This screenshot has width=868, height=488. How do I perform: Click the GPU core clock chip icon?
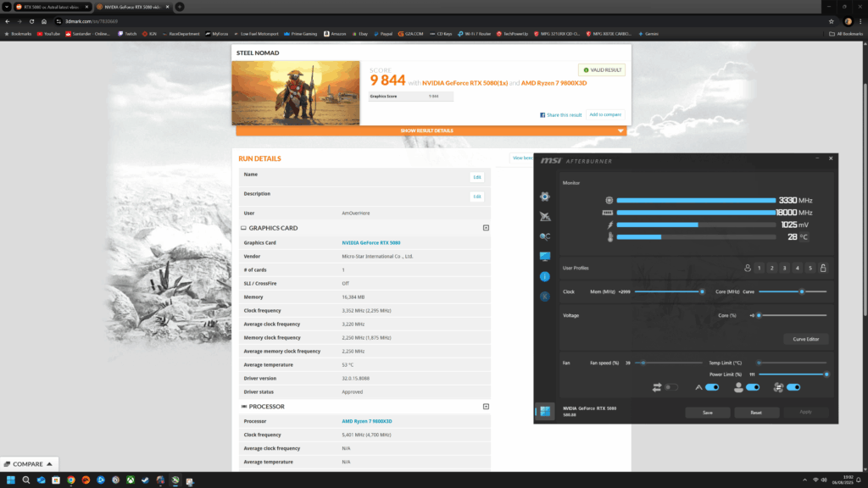pos(609,200)
